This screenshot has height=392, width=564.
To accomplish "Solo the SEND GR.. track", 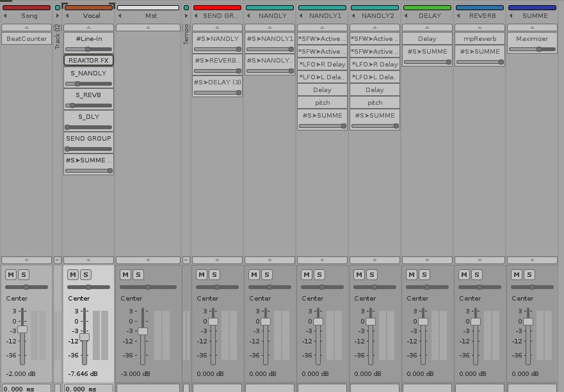I will click(x=214, y=275).
